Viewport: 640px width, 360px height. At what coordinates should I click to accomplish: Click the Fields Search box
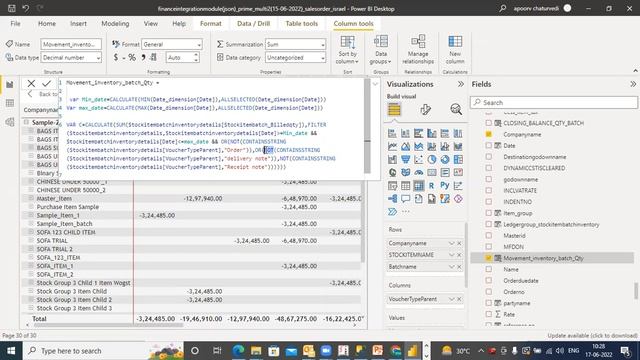click(x=554, y=102)
